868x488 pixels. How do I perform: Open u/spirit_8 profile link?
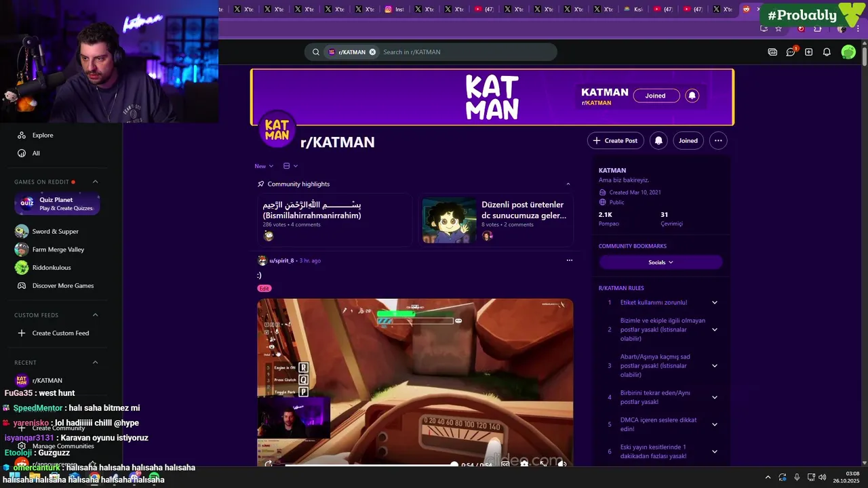(x=281, y=260)
